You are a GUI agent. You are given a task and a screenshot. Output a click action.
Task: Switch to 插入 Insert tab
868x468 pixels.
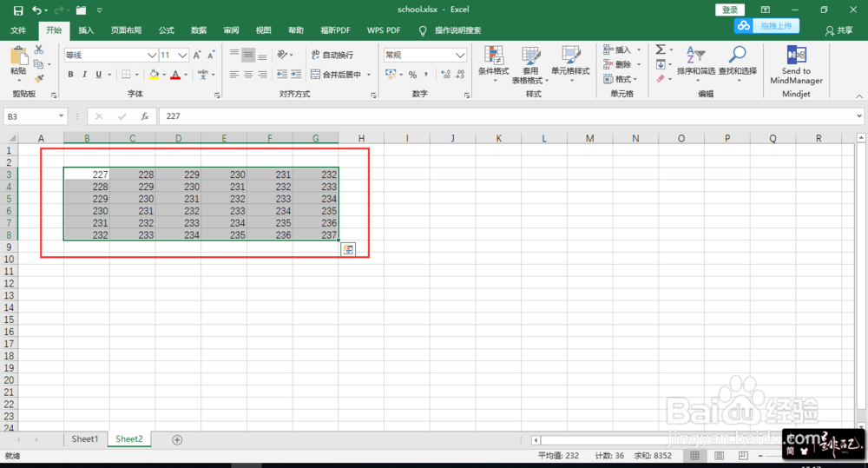click(86, 30)
